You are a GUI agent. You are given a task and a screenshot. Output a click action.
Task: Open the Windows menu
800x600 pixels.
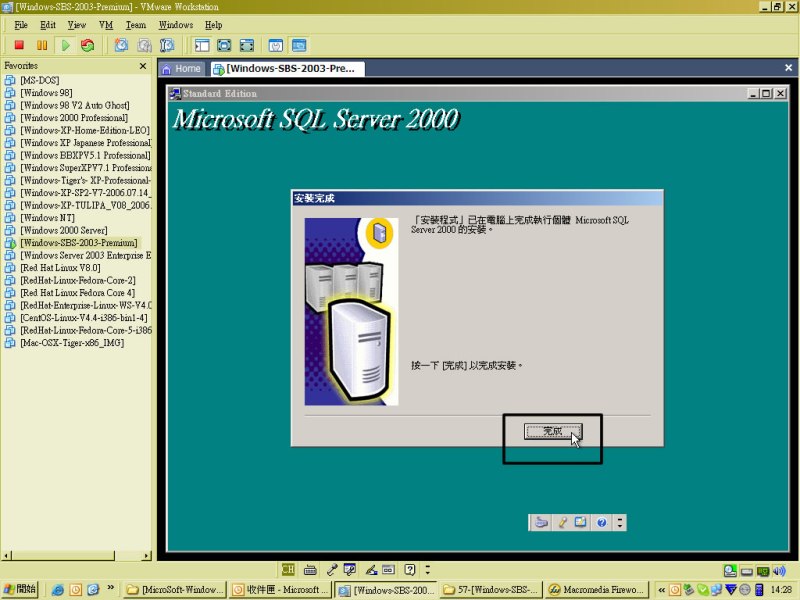tap(176, 25)
